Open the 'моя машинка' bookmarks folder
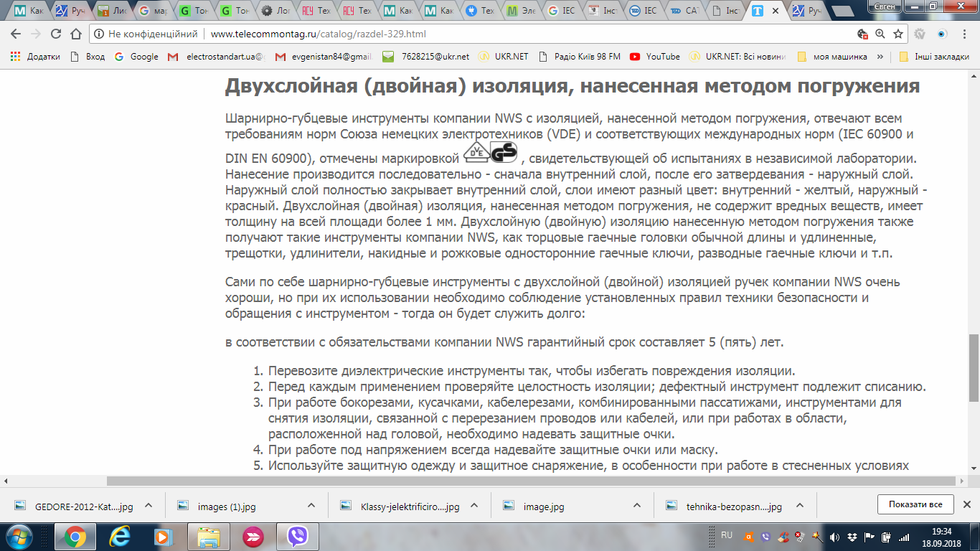This screenshot has width=980, height=551. (832, 57)
